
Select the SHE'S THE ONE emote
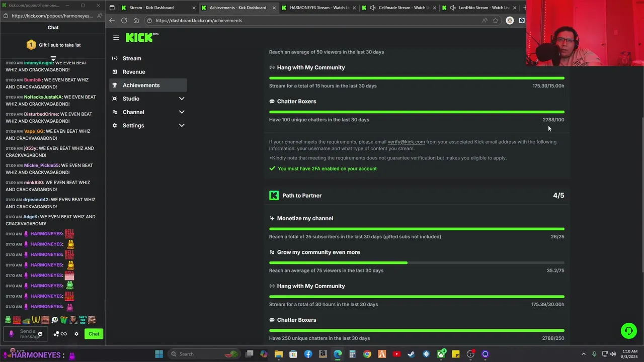tap(83, 320)
